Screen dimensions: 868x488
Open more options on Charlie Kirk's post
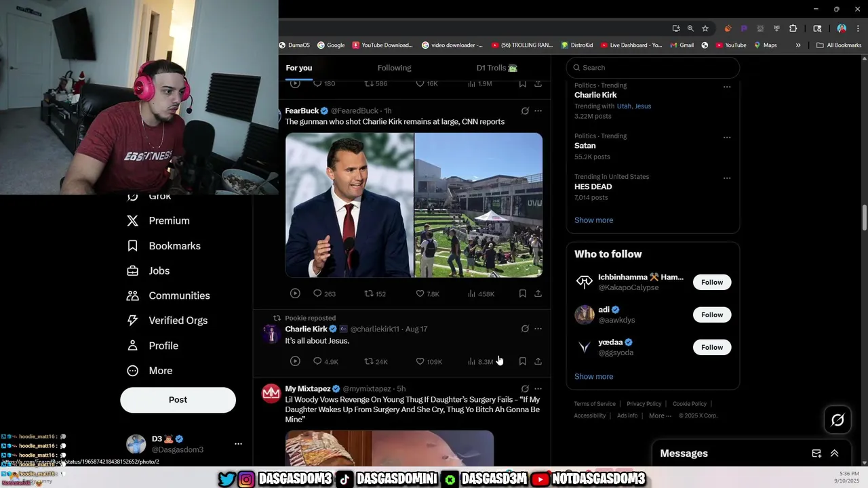tap(538, 329)
